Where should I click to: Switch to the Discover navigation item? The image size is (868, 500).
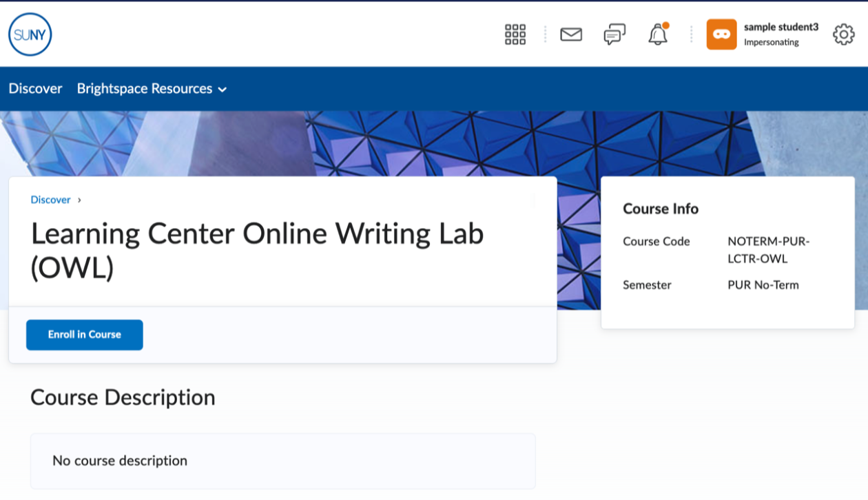[x=35, y=89]
